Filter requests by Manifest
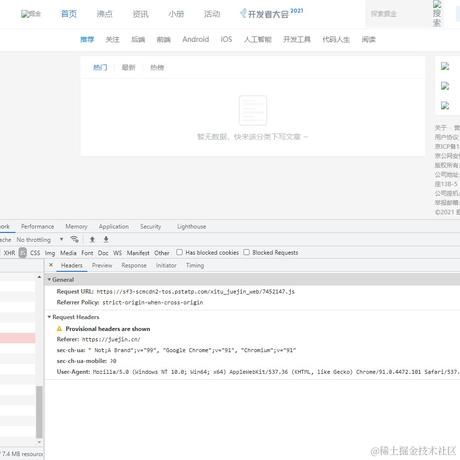 click(138, 253)
